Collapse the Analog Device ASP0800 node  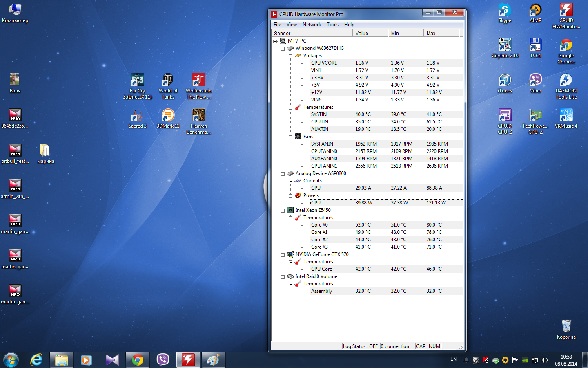pos(283,174)
